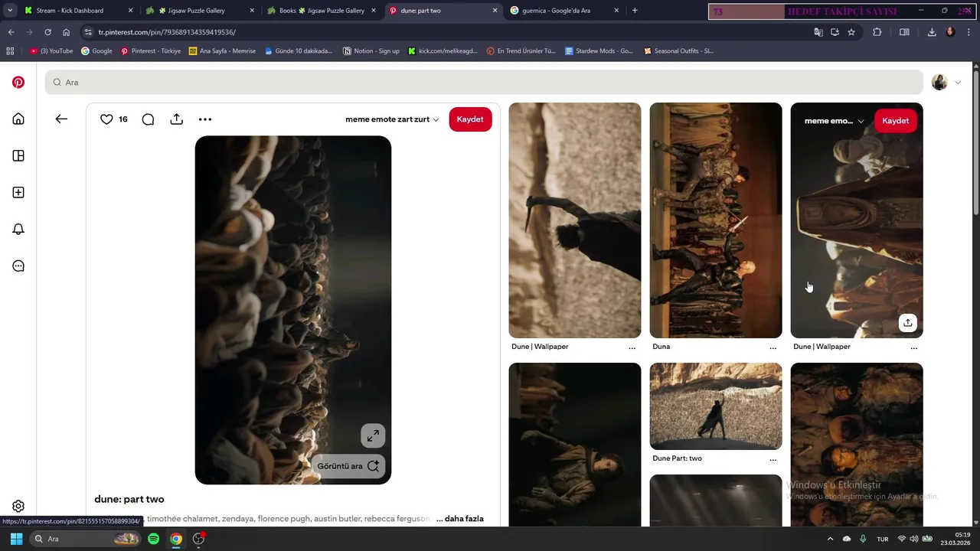Image resolution: width=980 pixels, height=551 pixels.
Task: Show hidden system tray icons
Action: point(830,539)
